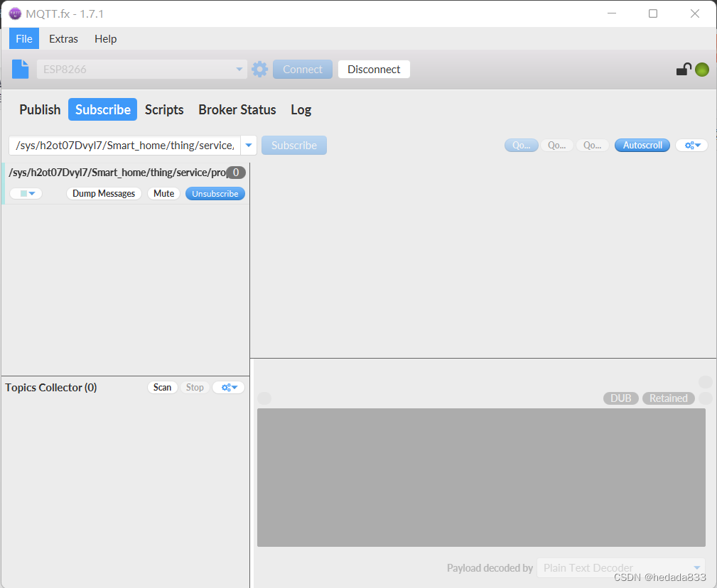Expand the subscribe topic history dropdown arrow
Image resolution: width=717 pixels, height=588 pixels.
pyautogui.click(x=249, y=146)
